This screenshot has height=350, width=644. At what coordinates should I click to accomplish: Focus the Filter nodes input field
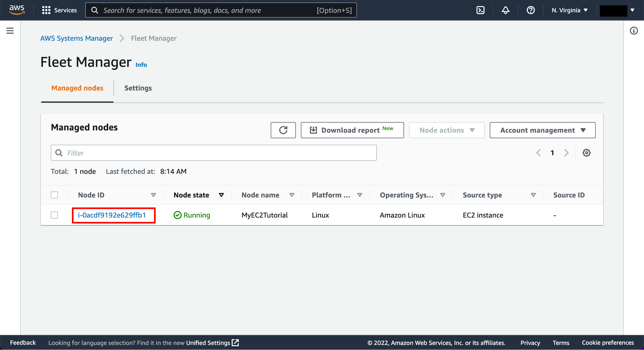coord(214,153)
